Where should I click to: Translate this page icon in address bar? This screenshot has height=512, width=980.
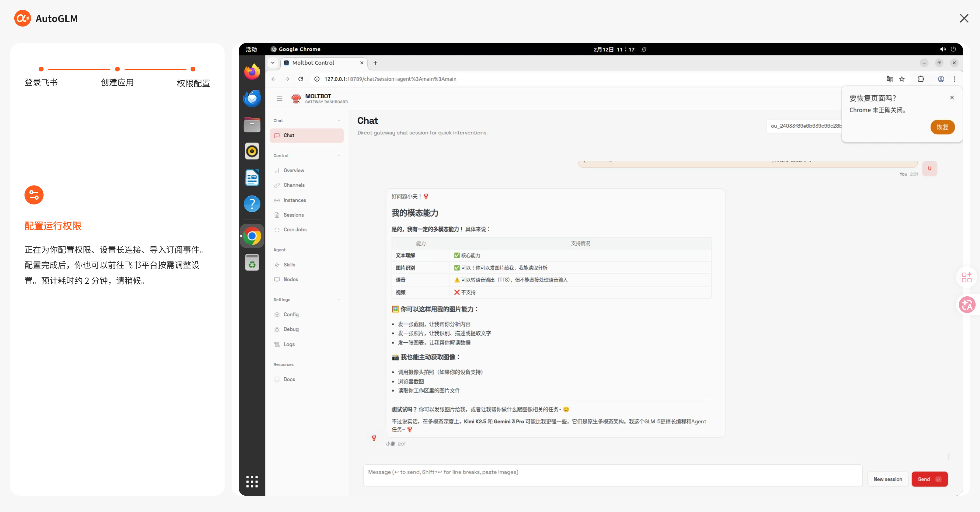click(x=889, y=79)
